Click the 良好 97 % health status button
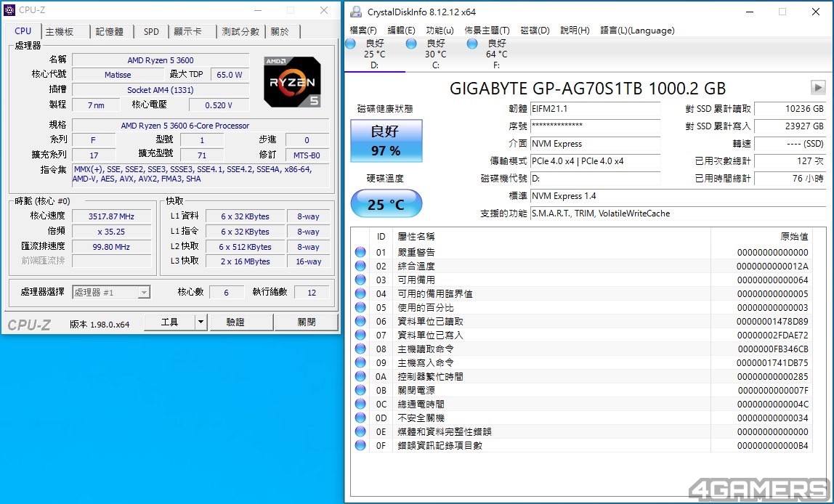Screen dimensions: 834x504 [x=386, y=141]
